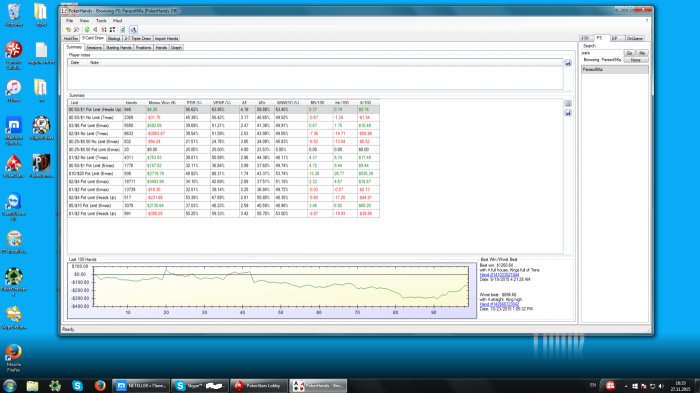Switch to the Hold'Em game tab
Viewport: 700px width, 393px height.
click(x=71, y=39)
